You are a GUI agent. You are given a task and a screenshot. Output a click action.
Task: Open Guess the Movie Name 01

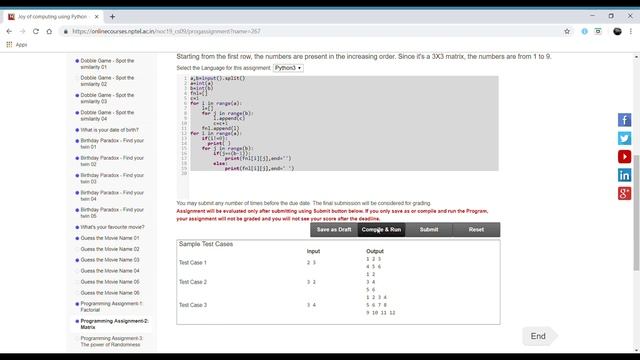tap(110, 238)
